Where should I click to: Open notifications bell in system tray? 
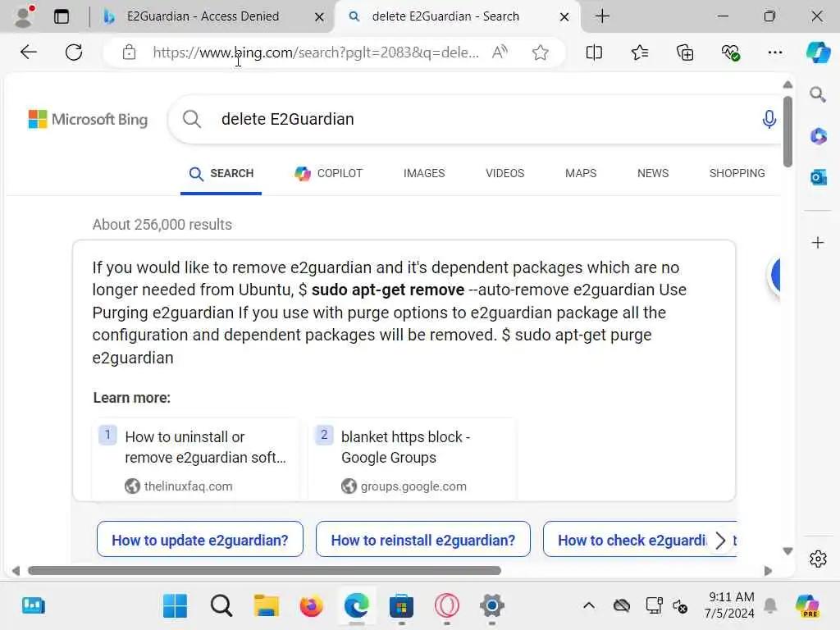pyautogui.click(x=770, y=606)
